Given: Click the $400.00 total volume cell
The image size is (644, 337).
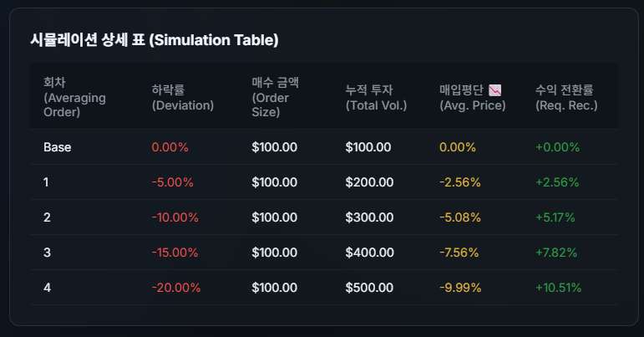Looking at the screenshot, I should pos(368,253).
